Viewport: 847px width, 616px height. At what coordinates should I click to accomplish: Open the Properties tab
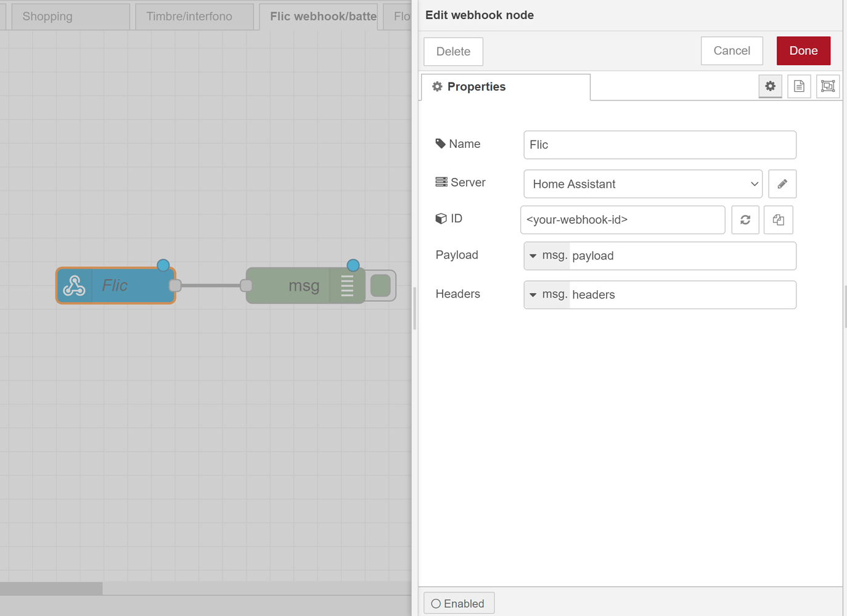click(505, 87)
